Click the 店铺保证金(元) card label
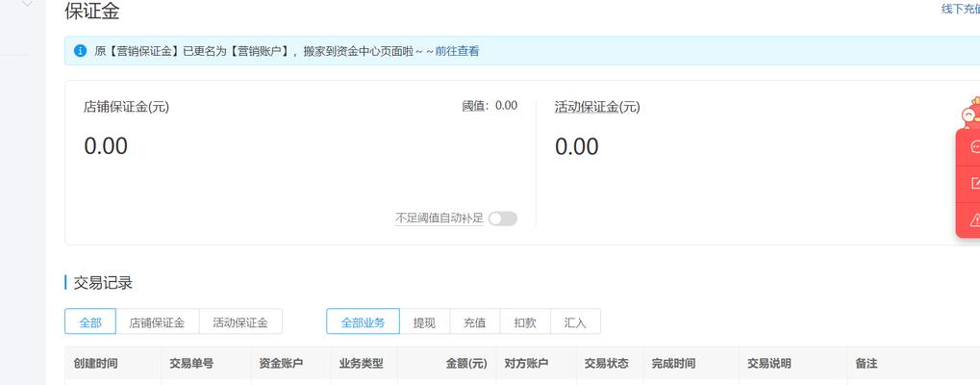 click(126, 107)
